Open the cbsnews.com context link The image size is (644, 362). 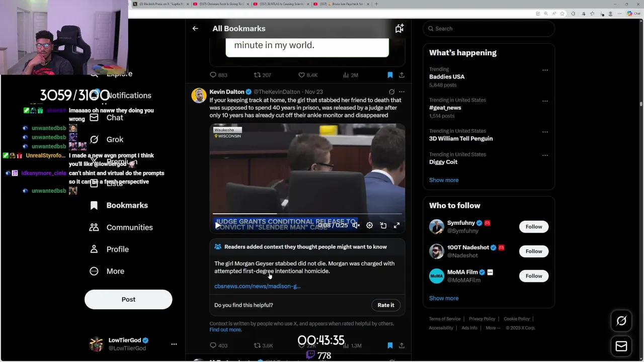coord(257,286)
